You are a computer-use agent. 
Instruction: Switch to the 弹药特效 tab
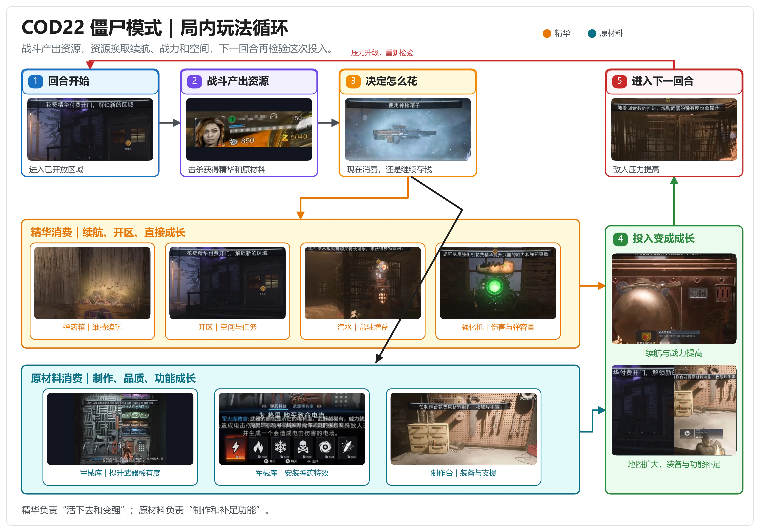point(278,406)
